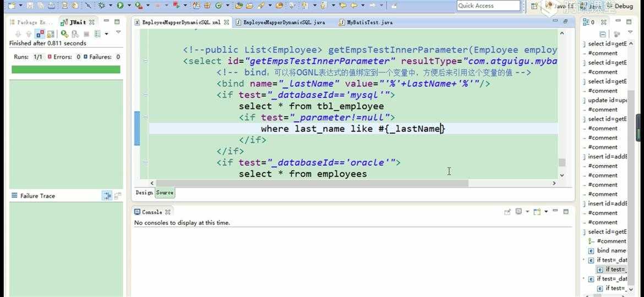The height and width of the screenshot is (297, 644).
Task: Close the Outline view tab
Action: click(603, 22)
